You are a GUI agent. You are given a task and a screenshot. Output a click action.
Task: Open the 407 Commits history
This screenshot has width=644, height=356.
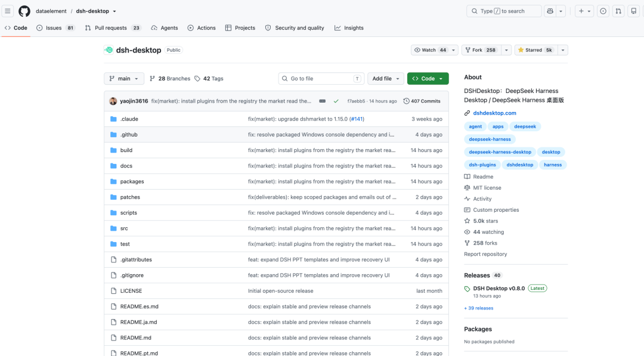pyautogui.click(x=422, y=101)
